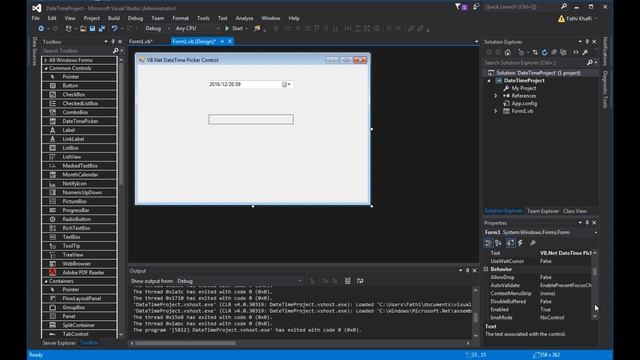Close the Form1.vb [Design] tab
Image resolution: width=640 pixels, height=360 pixels.
[x=230, y=42]
